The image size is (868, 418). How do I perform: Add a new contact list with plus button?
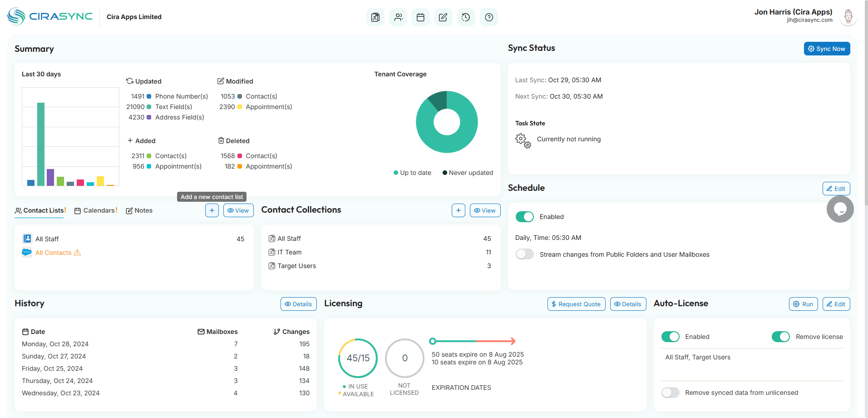pos(212,210)
